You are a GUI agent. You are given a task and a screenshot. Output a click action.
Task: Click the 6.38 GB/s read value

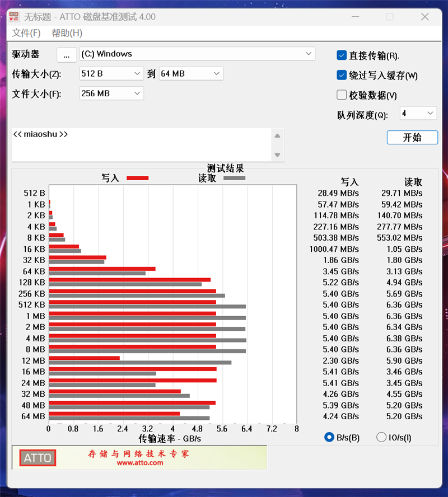click(404, 338)
